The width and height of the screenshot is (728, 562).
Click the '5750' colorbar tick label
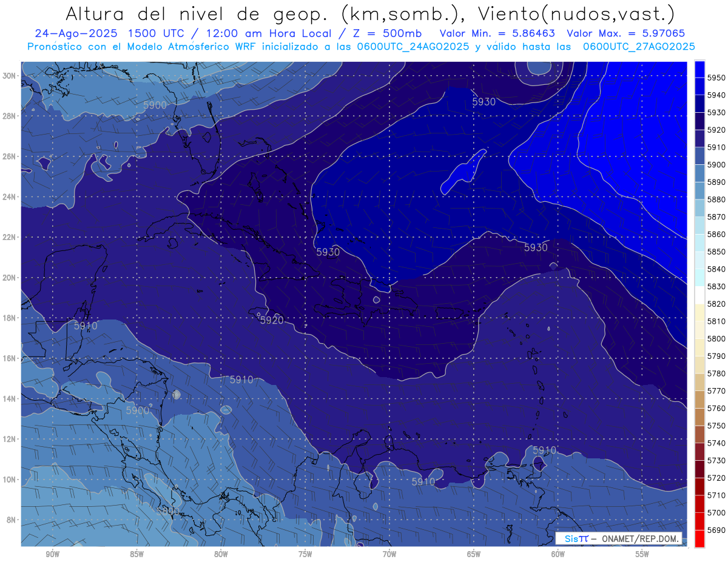click(x=716, y=426)
